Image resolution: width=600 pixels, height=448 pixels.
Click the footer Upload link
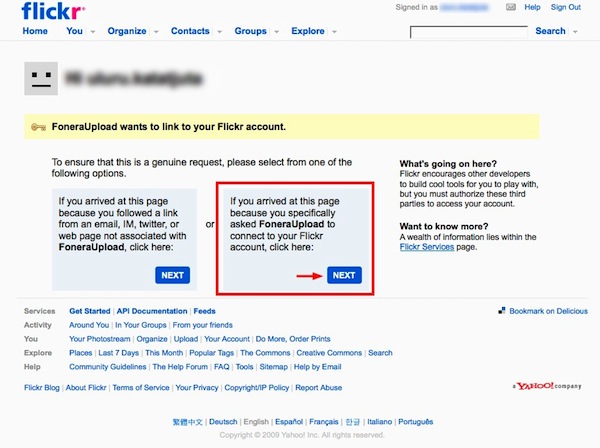186,339
